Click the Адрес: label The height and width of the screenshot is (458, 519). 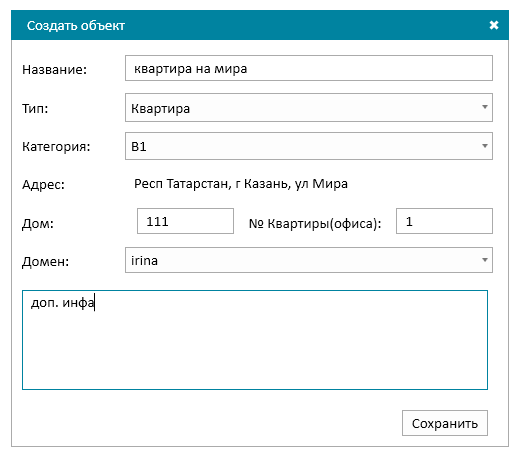click(43, 185)
